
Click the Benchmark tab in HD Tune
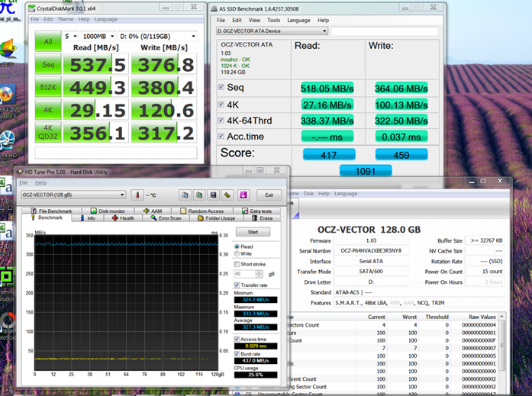47,217
